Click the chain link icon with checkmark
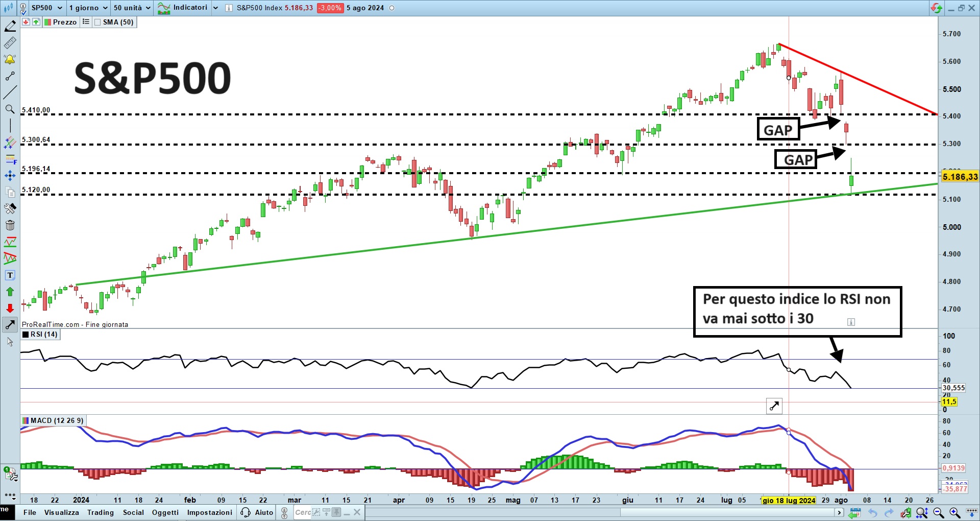 (23, 8)
